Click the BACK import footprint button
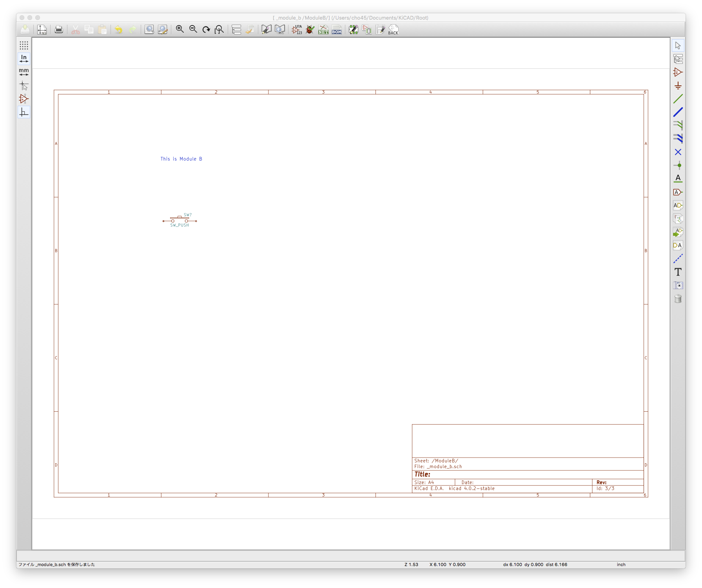Viewport: 702px width, 588px height. tap(393, 30)
